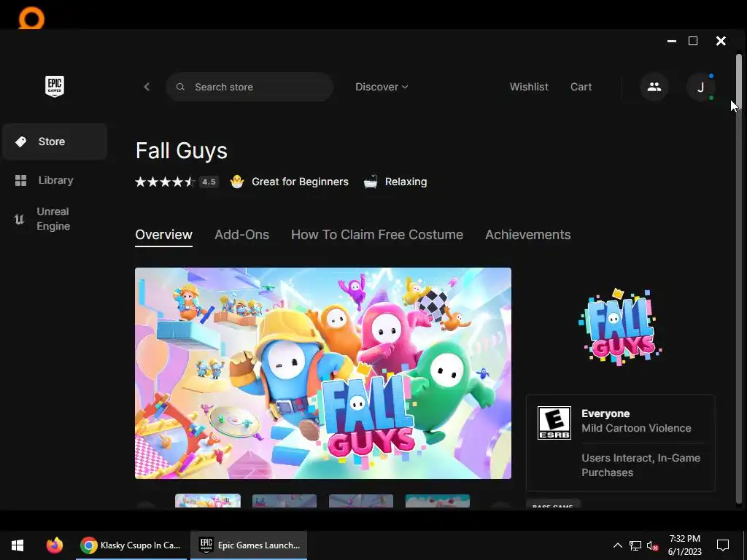Open the Windows Start menu
Viewport: 747px width, 560px height.
(x=18, y=545)
